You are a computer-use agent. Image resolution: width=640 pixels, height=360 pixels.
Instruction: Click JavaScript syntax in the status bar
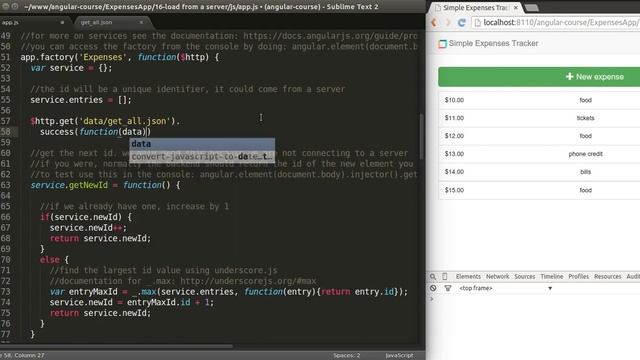pyautogui.click(x=399, y=356)
